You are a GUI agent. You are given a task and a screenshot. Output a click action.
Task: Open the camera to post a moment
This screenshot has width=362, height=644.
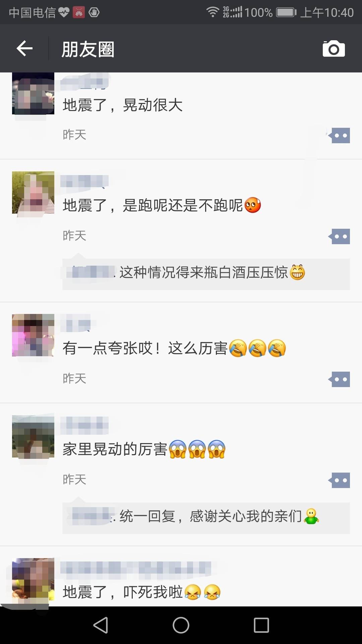pyautogui.click(x=334, y=49)
